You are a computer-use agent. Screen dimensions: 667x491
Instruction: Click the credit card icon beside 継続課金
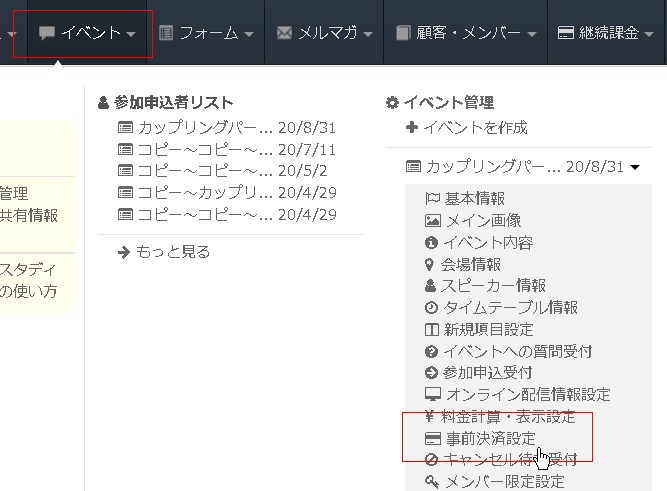566,33
